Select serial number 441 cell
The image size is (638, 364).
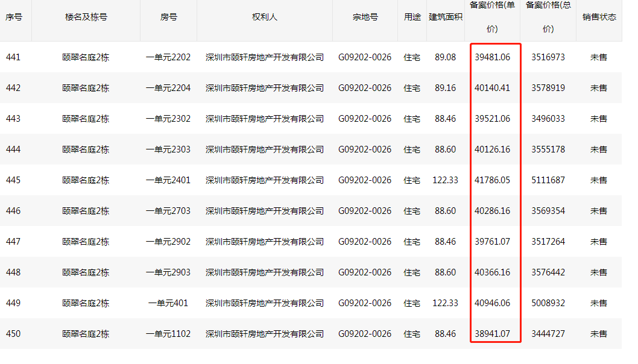13,57
